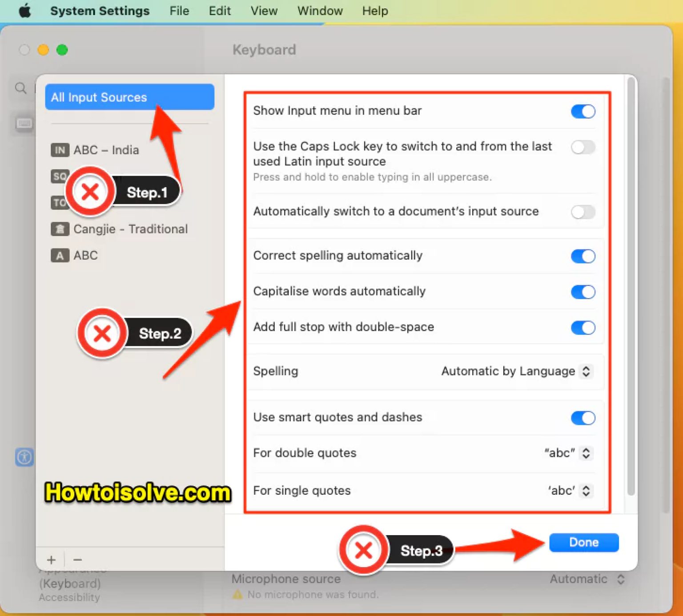Turn off Correct spelling automatically
The width and height of the screenshot is (683, 616).
(583, 256)
